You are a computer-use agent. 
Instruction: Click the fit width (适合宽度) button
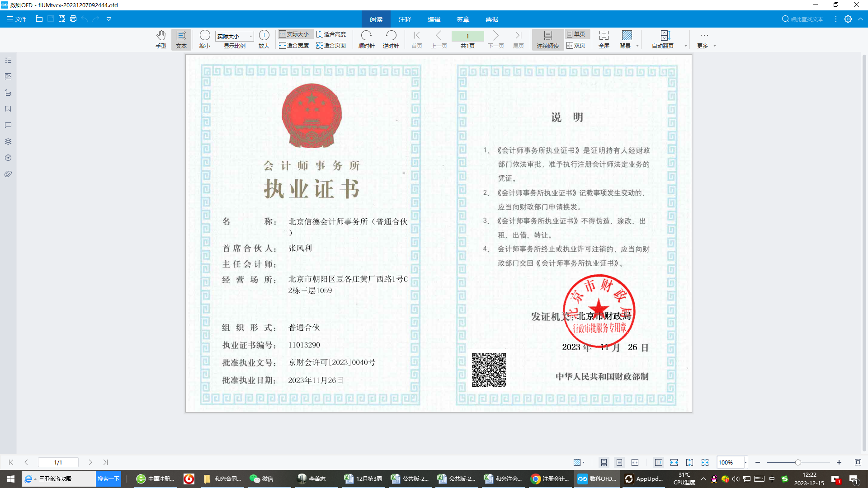tap(294, 45)
